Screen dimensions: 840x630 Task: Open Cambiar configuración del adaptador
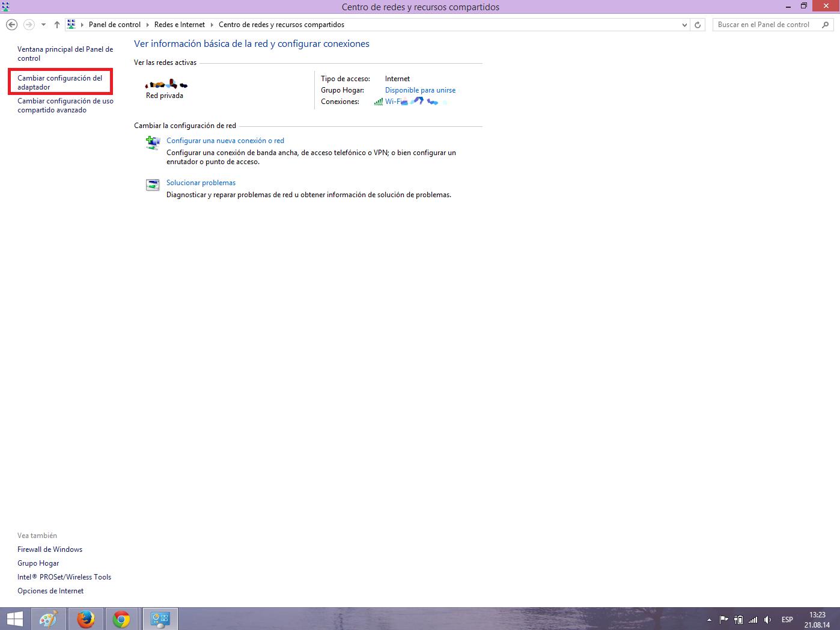59,82
